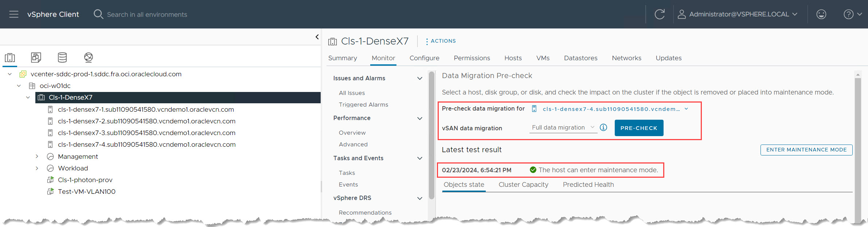
Task: Switch to the Configure tab
Action: click(425, 58)
